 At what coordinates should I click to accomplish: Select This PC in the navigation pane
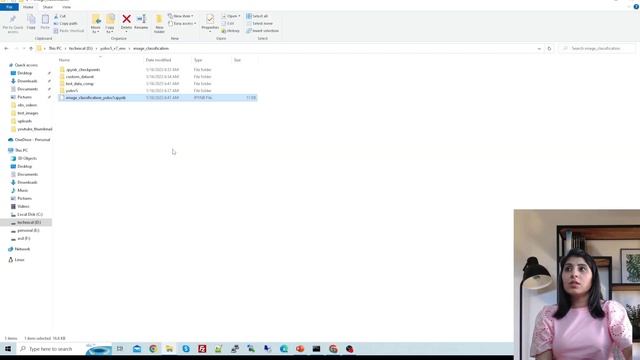[21, 151]
